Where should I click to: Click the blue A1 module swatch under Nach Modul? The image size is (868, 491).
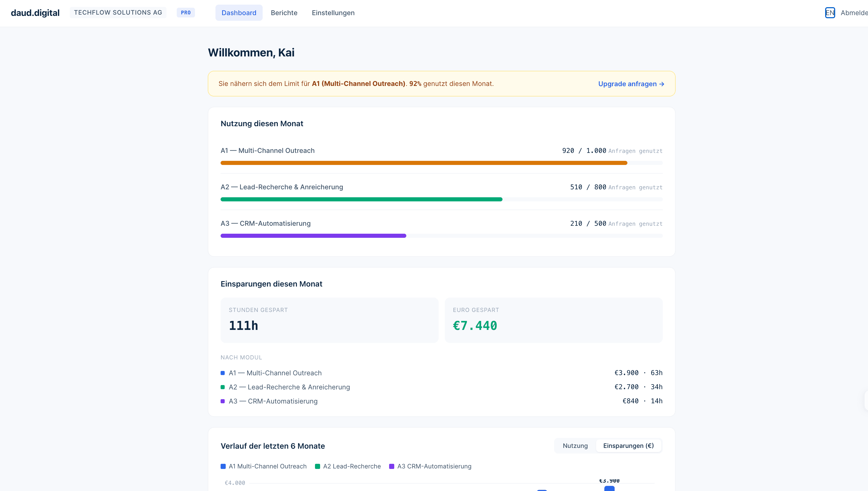pyautogui.click(x=222, y=373)
